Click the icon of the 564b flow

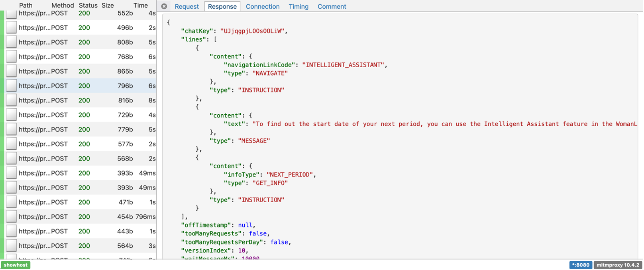click(x=12, y=246)
